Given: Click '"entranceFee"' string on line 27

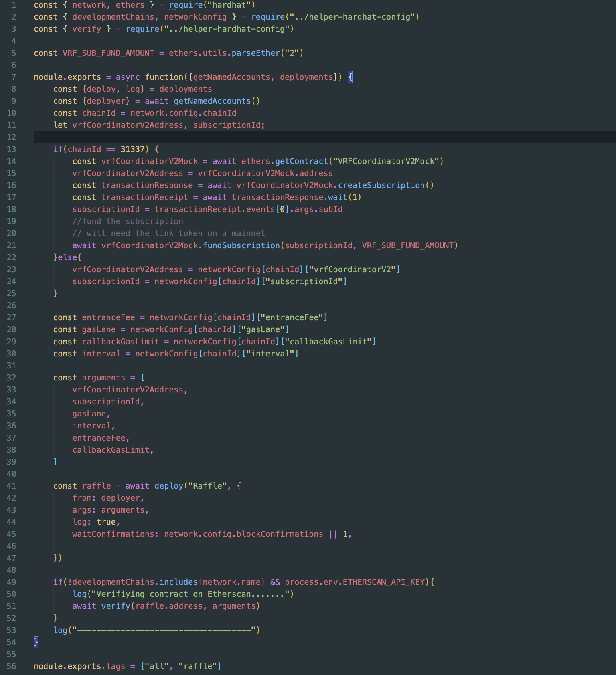Looking at the screenshot, I should [292, 317].
